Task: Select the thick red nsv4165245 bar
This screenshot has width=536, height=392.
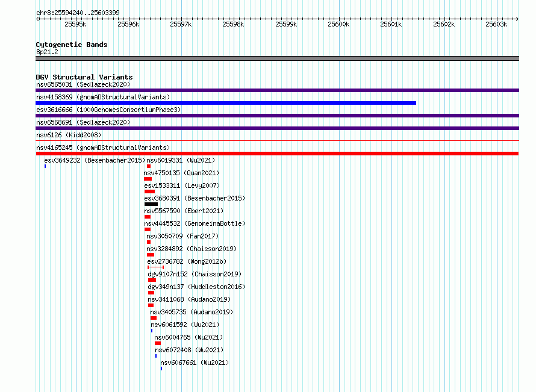Action: point(277,154)
